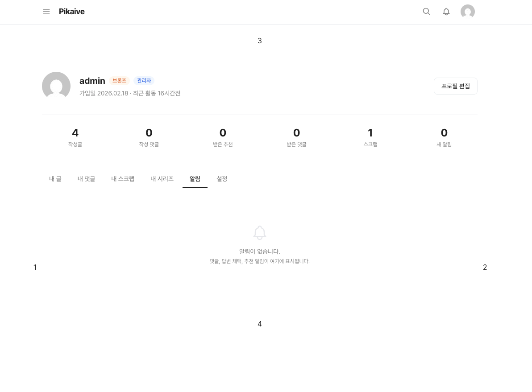Screen dimensions: 532x392
Task: Click the large admin profile picture
Action: [x=56, y=86]
